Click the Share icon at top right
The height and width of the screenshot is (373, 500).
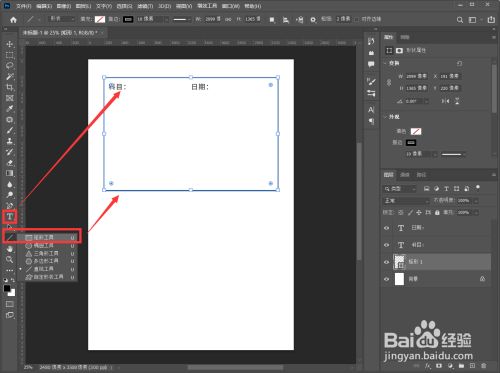491,20
